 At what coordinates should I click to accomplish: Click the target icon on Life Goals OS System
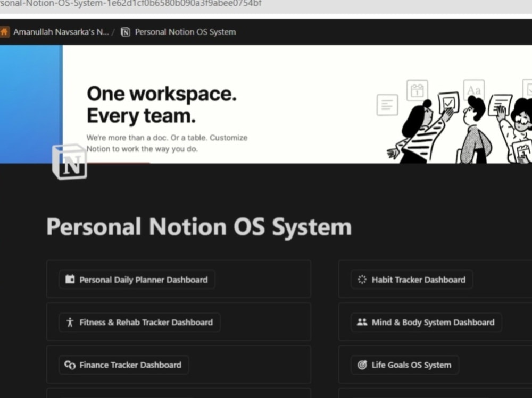click(x=362, y=365)
